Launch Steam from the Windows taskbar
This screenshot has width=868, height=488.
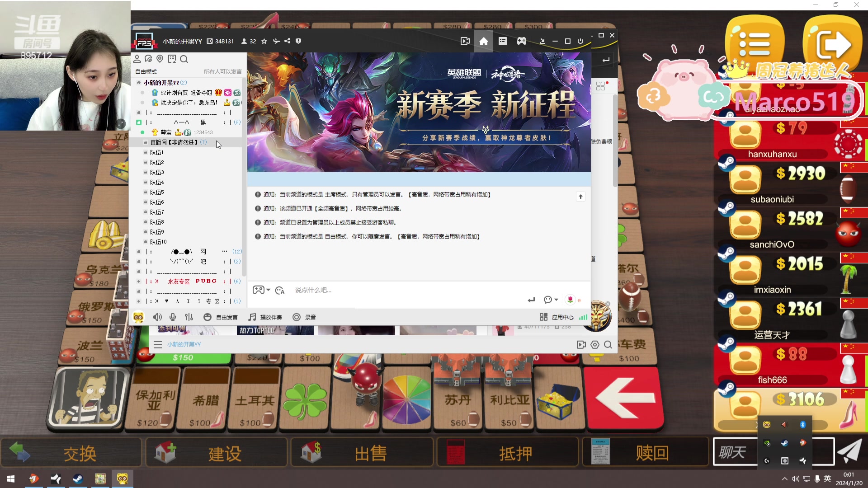78,479
